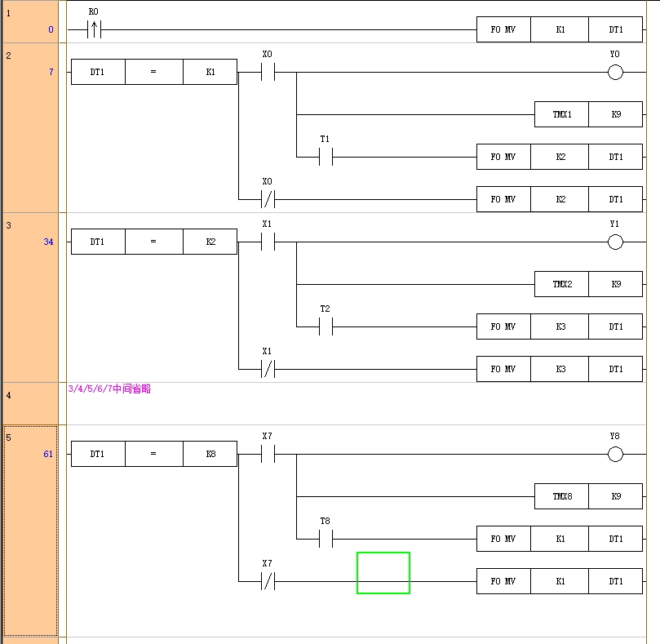Click the F0 MV instruction in rung 1
This screenshot has width=660, height=644.
click(x=503, y=29)
